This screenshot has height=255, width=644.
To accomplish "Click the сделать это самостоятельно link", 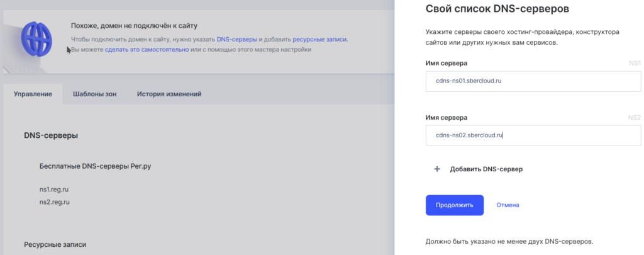I will (x=147, y=49).
